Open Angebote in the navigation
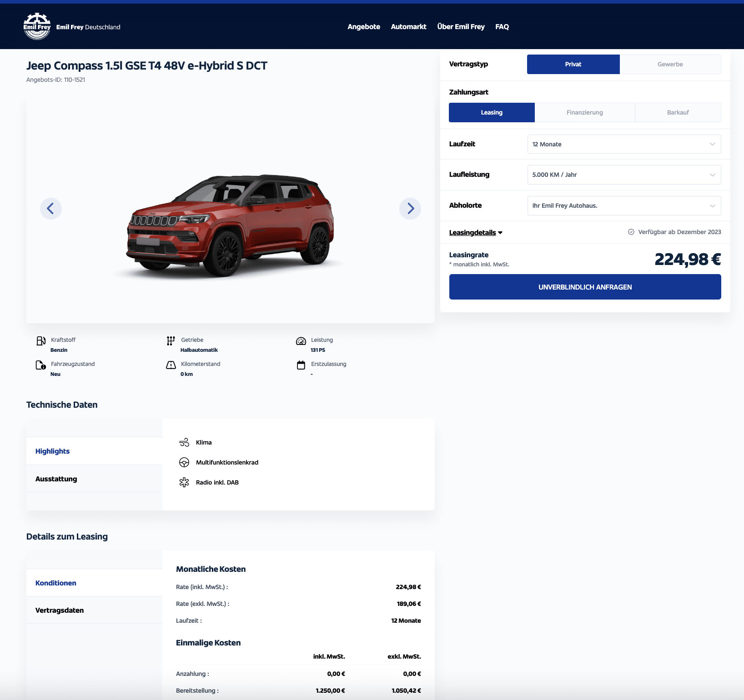744x700 pixels. (364, 26)
